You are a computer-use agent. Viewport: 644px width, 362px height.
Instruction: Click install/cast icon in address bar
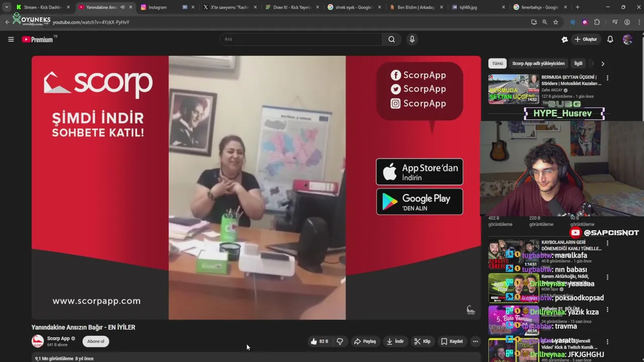534,22
